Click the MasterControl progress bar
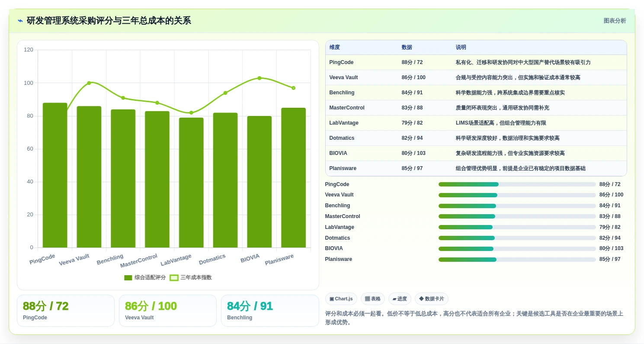 (x=517, y=216)
